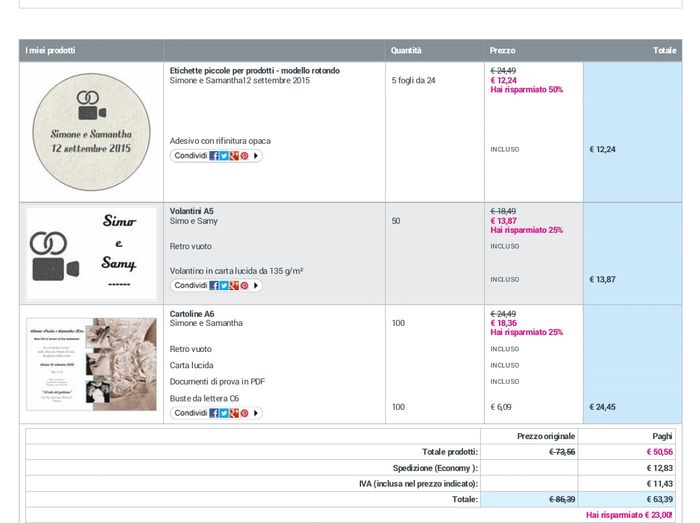
Task: Share Cartoline A6 on Google Plus
Action: point(234,413)
